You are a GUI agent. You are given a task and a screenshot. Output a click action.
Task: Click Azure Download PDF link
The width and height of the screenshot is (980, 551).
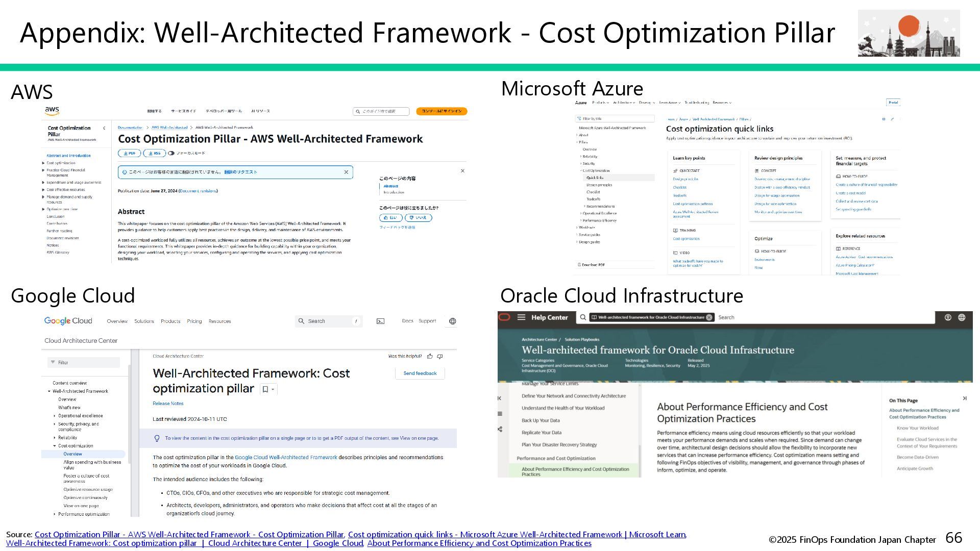click(x=591, y=265)
